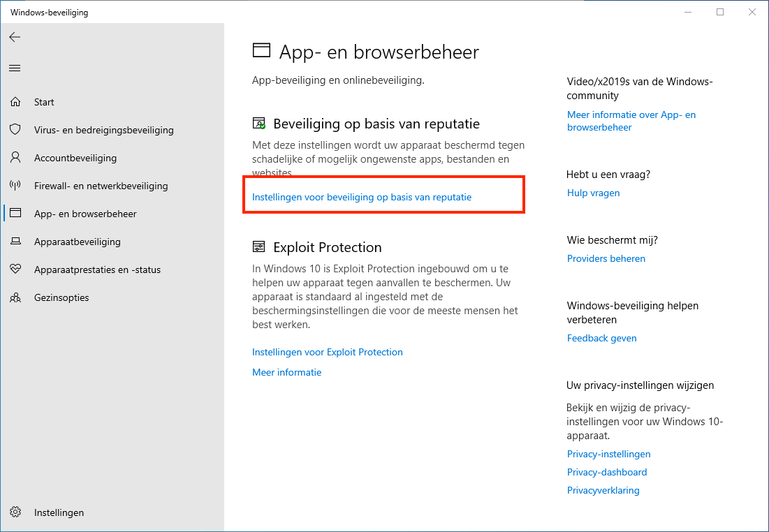Click the Hulp vragen link
The height and width of the screenshot is (532, 769).
[x=593, y=193]
